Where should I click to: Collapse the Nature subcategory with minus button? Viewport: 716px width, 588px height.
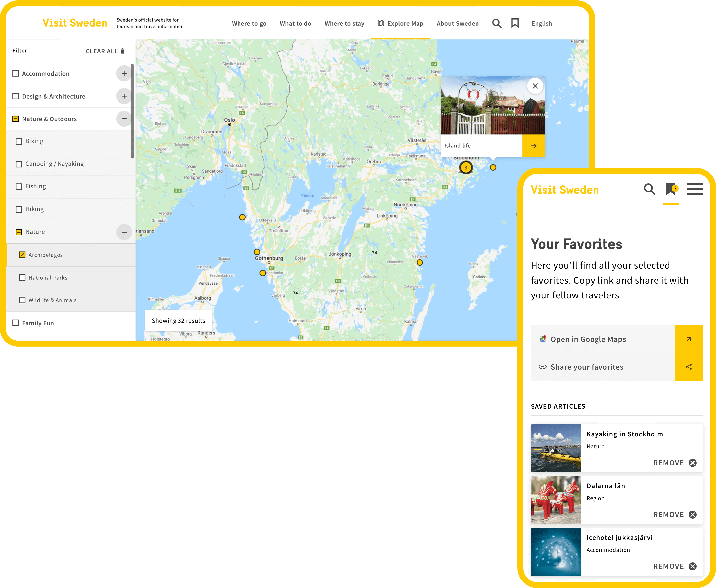coord(124,232)
